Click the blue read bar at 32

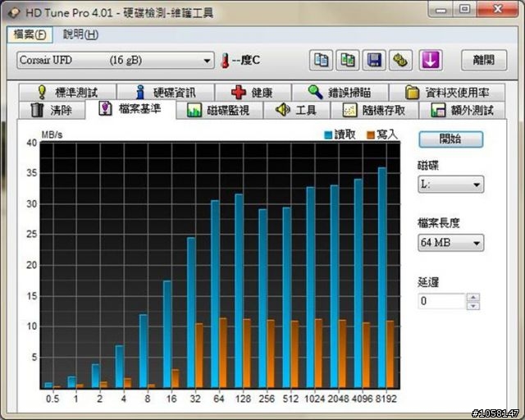(x=191, y=313)
